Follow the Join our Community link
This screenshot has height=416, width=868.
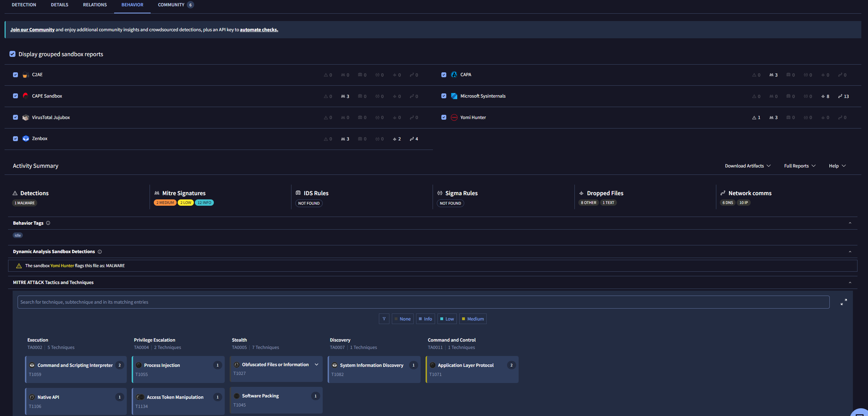pyautogui.click(x=32, y=29)
